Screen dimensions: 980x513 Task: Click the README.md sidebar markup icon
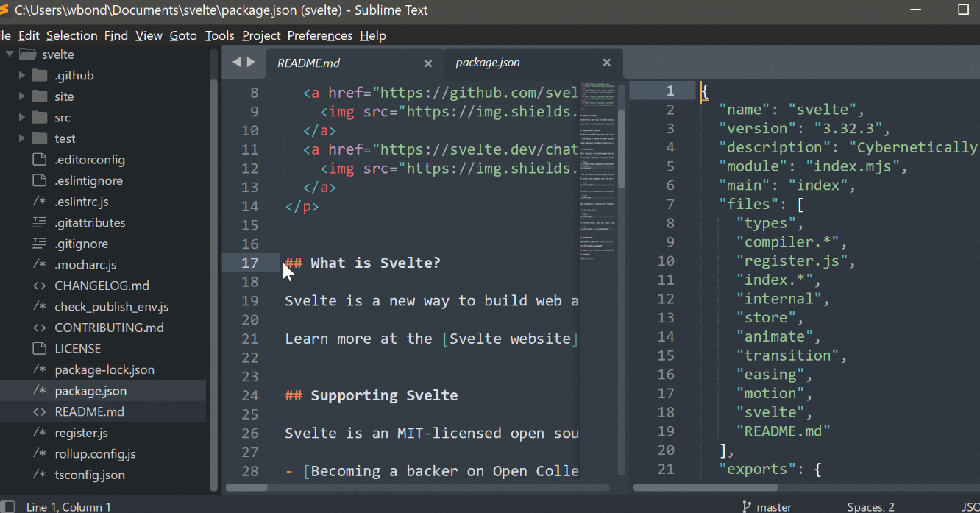point(40,411)
